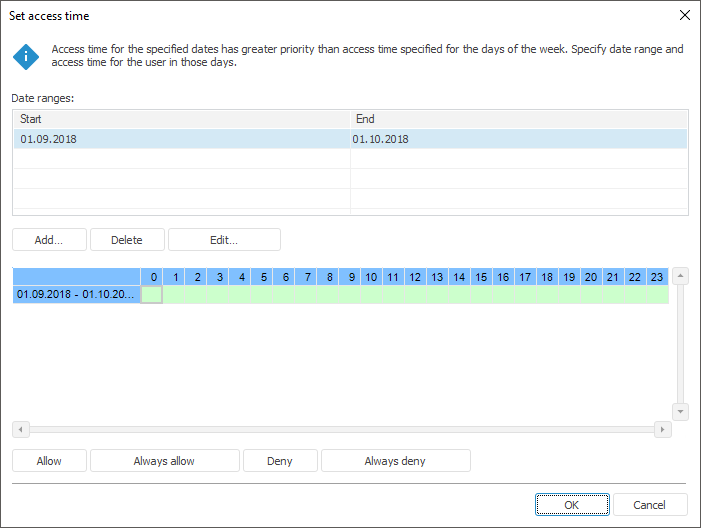Close the Set access time dialog
701x528 pixels.
point(685,15)
